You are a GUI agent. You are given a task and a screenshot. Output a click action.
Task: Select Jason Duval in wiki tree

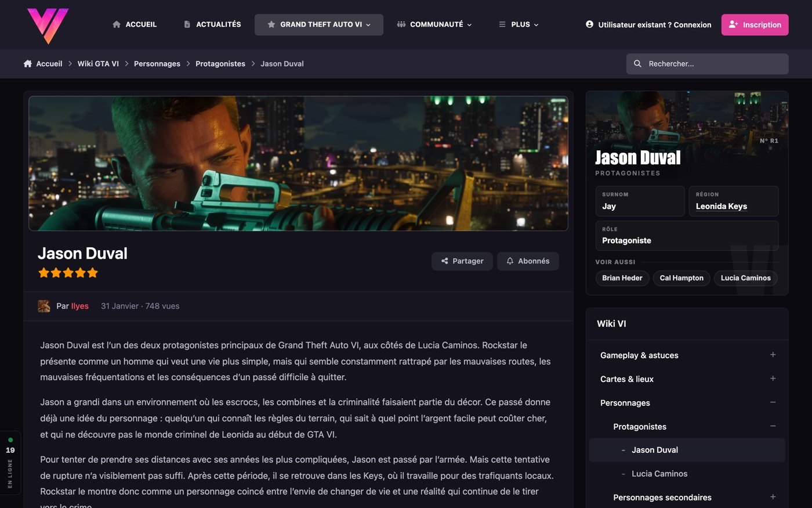click(x=687, y=450)
